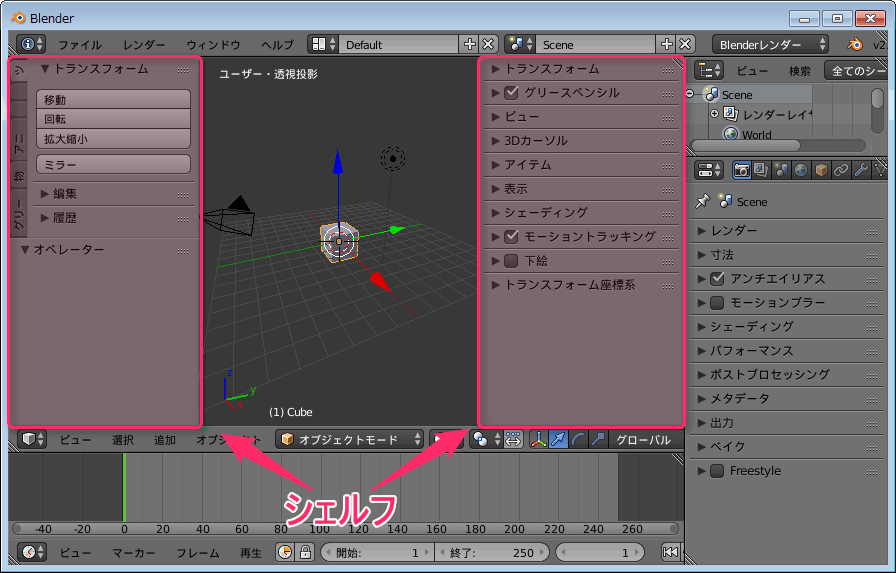
Task: Open the 全てのシーン outliner display dropdown
Action: (x=857, y=70)
